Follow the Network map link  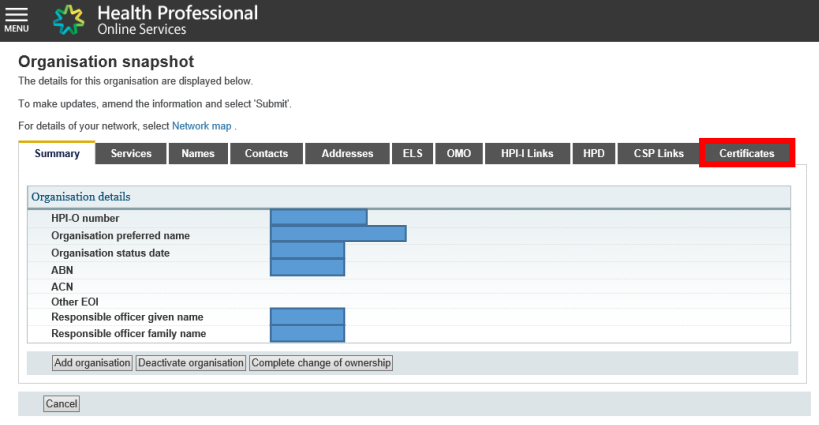[x=201, y=126]
